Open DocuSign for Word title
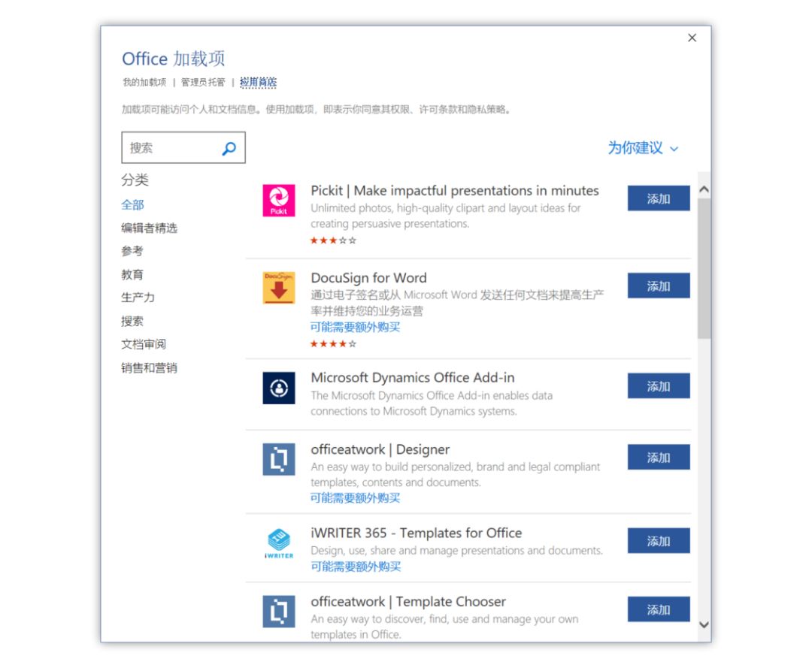The image size is (812, 668). (368, 278)
